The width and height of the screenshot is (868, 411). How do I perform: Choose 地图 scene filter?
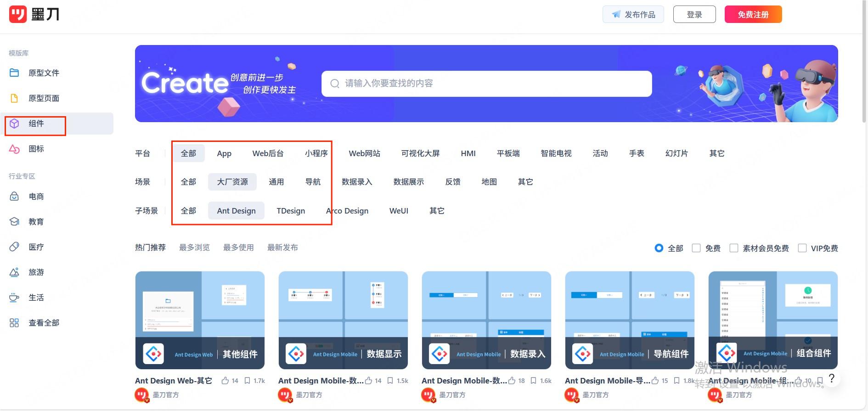point(489,182)
